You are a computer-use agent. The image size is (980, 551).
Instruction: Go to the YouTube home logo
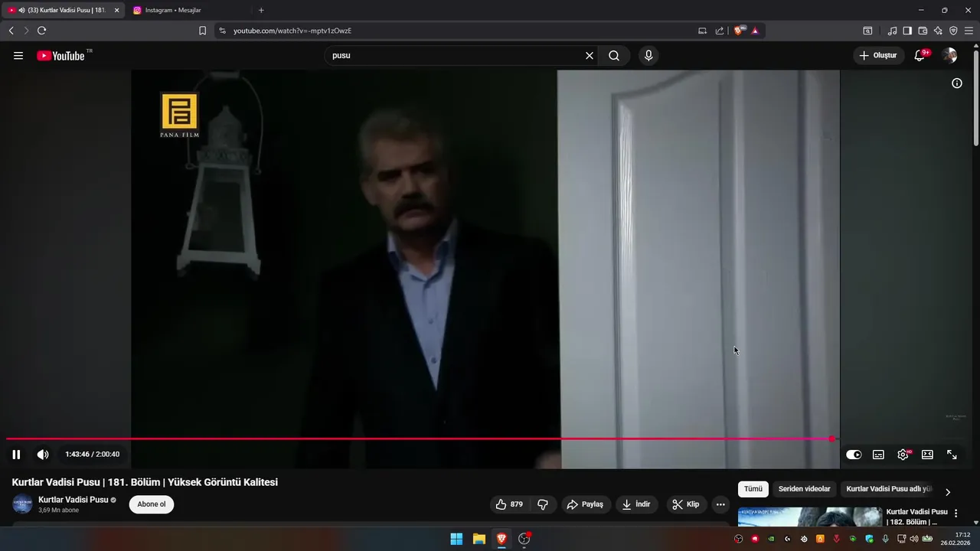[60, 56]
